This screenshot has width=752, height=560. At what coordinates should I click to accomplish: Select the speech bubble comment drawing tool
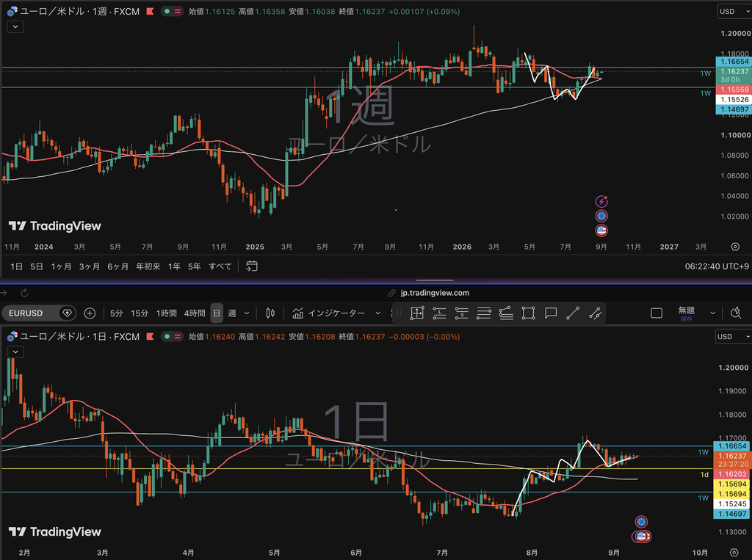[x=551, y=313]
